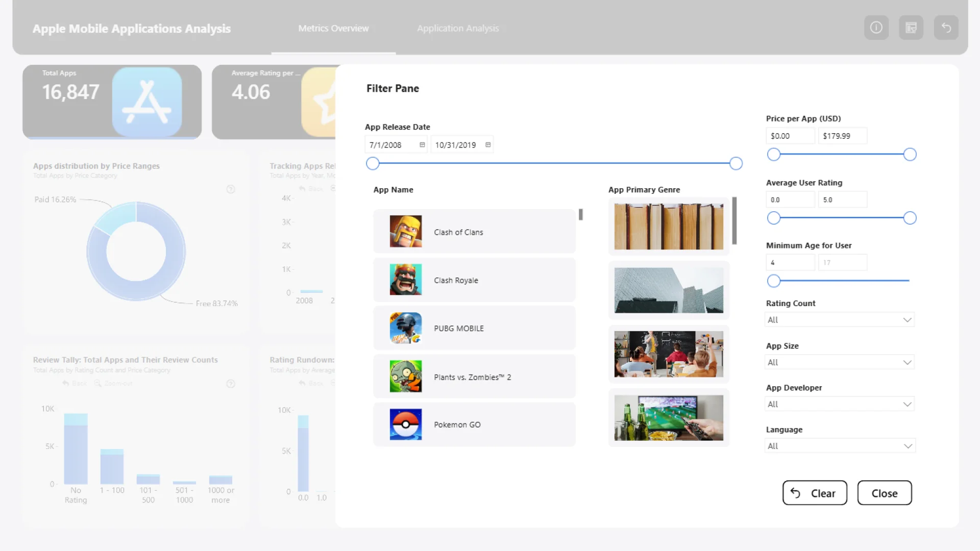980x551 pixels.
Task: Select the sports TV genre thumbnail
Action: tap(669, 417)
